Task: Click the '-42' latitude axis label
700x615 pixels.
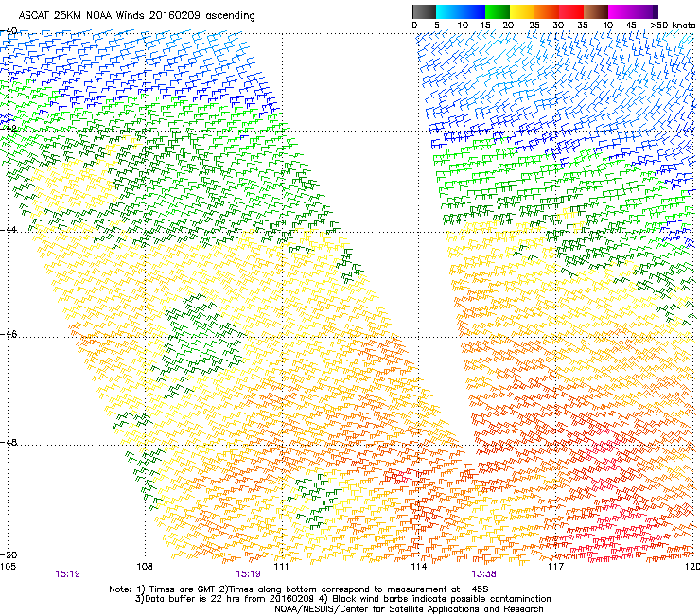Action: (x=9, y=128)
